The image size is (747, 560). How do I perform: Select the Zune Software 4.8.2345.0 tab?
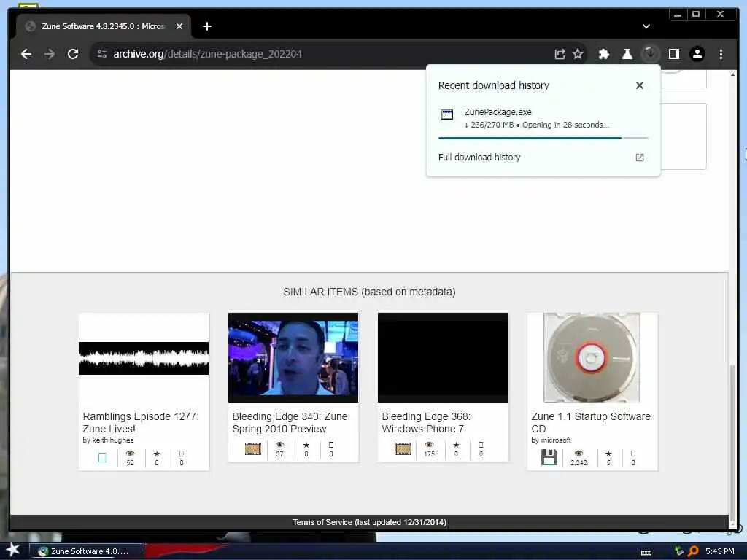(x=104, y=26)
